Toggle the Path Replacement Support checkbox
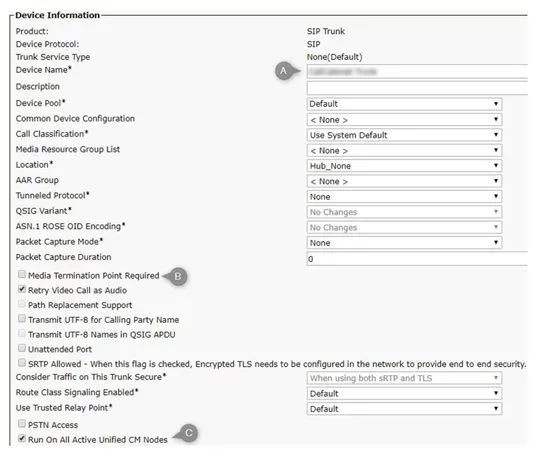The height and width of the screenshot is (457, 538). click(22, 304)
